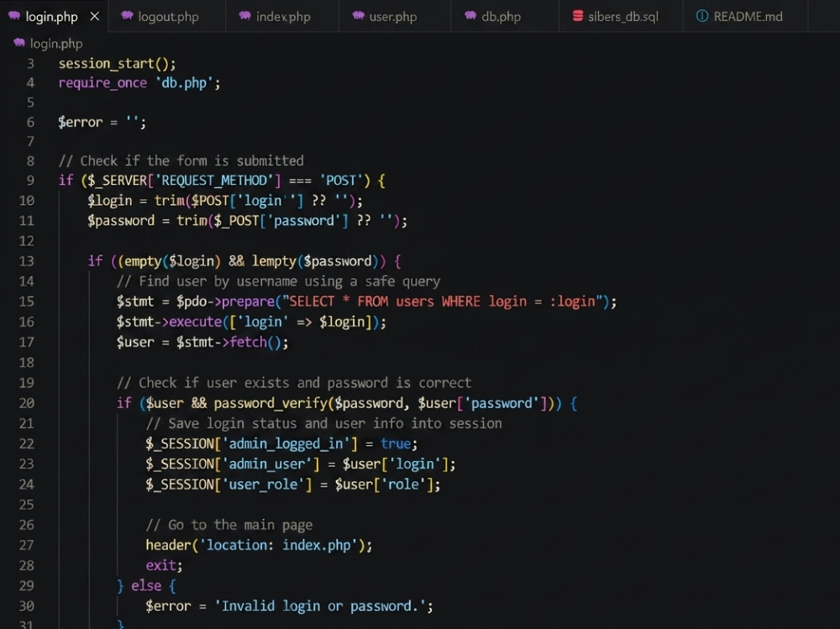Place cursor on session_start() call

coord(117,64)
